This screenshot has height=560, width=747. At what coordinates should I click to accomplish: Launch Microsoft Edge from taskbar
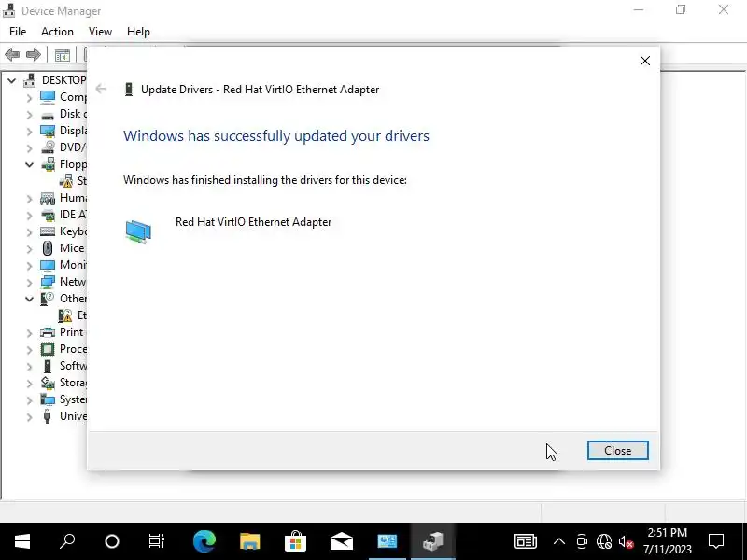point(204,541)
